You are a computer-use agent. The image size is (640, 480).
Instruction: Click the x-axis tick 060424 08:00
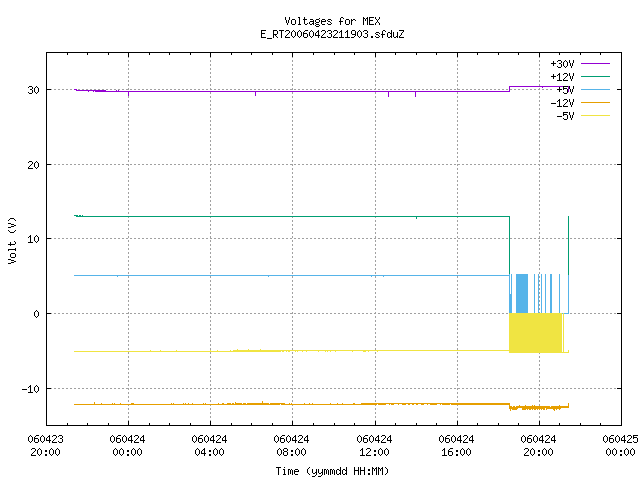(x=291, y=446)
